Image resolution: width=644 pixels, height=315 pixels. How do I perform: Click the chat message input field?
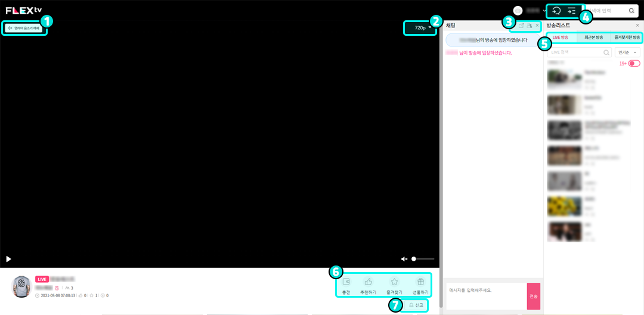point(485,295)
